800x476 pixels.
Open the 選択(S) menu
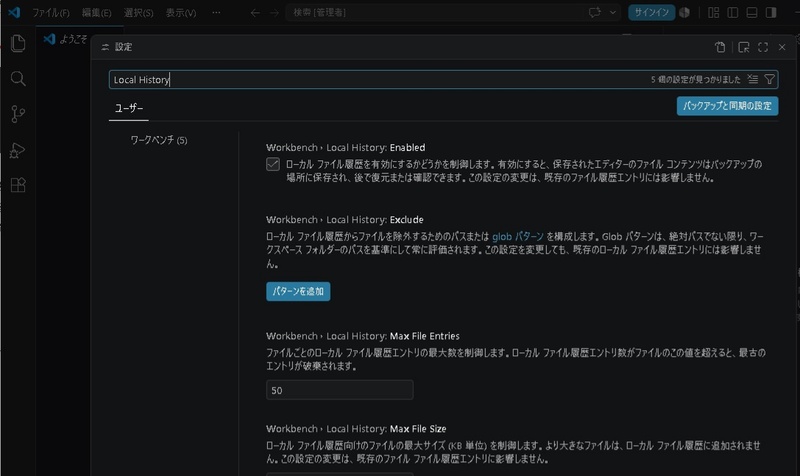point(138,13)
